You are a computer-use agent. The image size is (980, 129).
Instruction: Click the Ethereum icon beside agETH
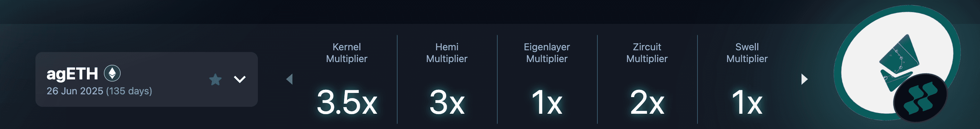[x=112, y=73]
